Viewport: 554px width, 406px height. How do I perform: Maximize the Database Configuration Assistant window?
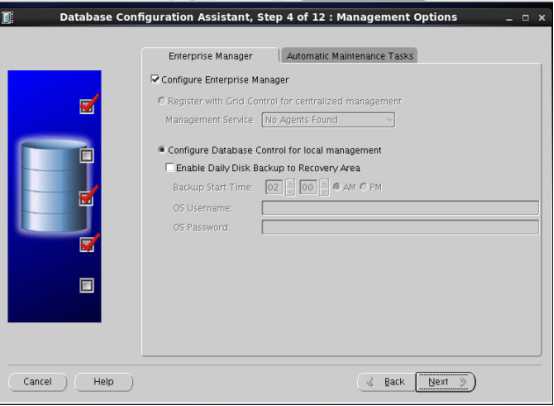525,18
